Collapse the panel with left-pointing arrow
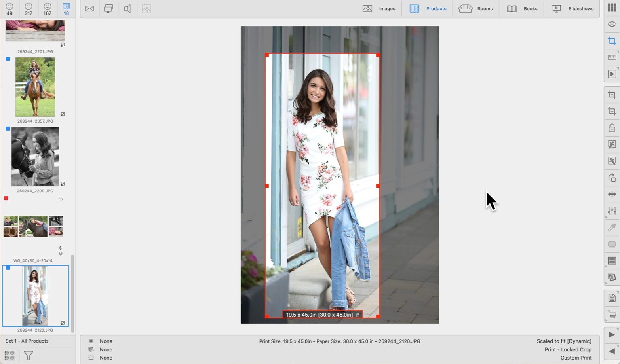 [x=612, y=351]
